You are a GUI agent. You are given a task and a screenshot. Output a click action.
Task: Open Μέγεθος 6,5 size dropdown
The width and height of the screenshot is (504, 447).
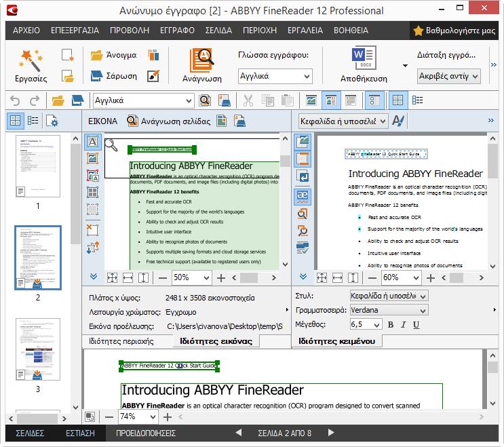pyautogui.click(x=366, y=324)
